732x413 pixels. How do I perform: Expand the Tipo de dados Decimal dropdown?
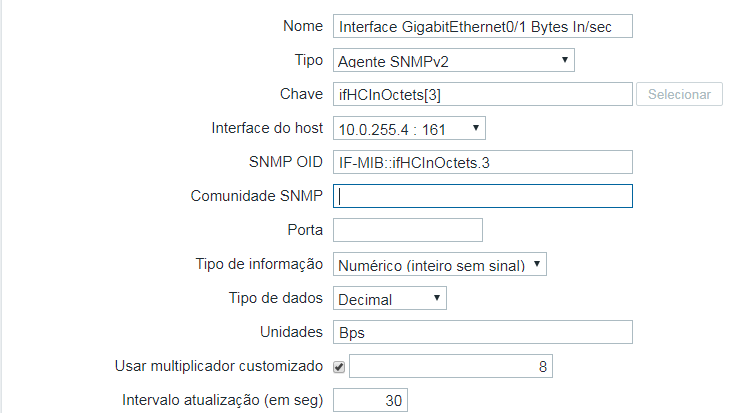(x=390, y=299)
